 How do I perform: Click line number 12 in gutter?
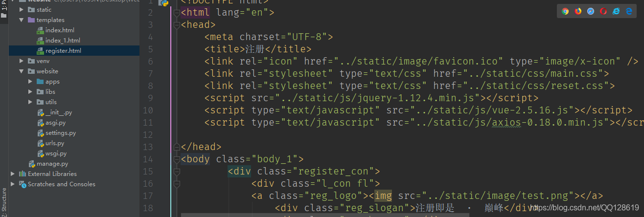148,135
